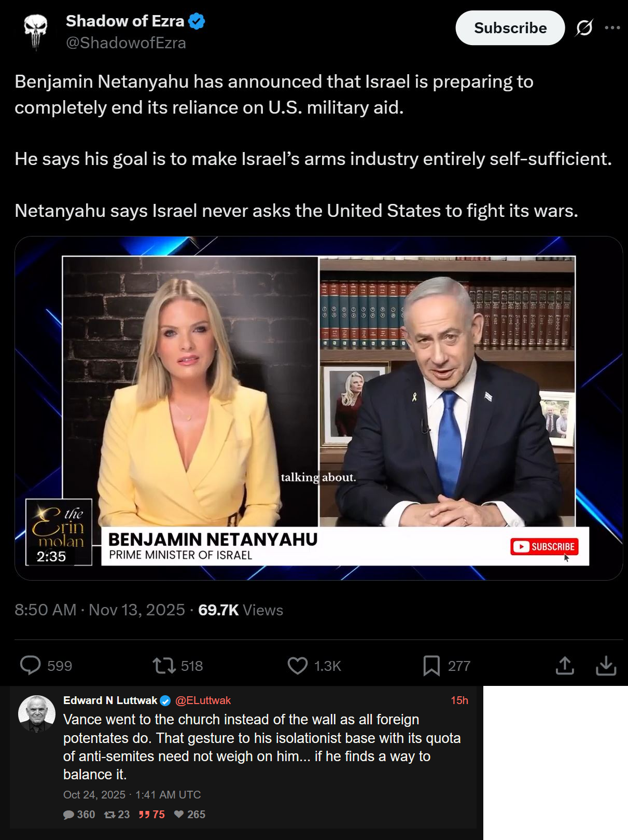Like the post via heart icon 1.3K

click(x=298, y=666)
